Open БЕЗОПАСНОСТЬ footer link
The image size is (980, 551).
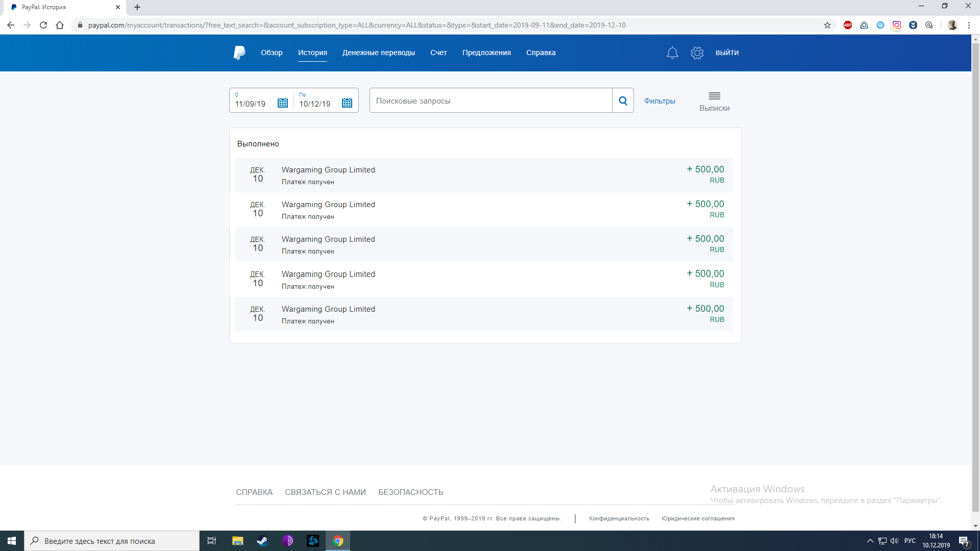[x=410, y=492]
